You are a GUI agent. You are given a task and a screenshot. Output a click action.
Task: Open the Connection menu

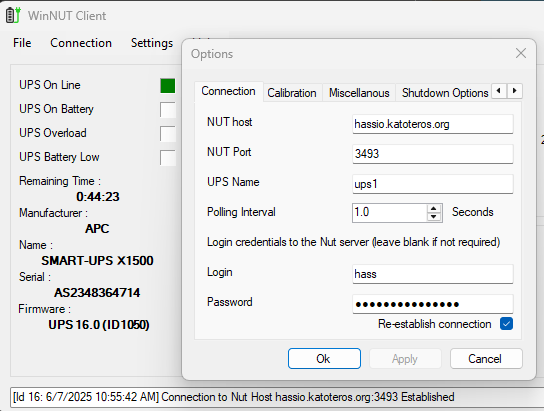81,43
